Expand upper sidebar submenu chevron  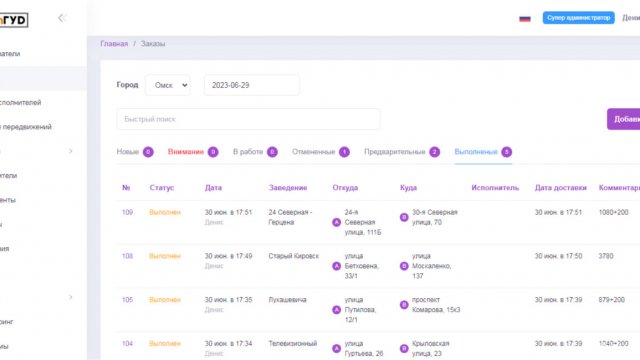71,151
